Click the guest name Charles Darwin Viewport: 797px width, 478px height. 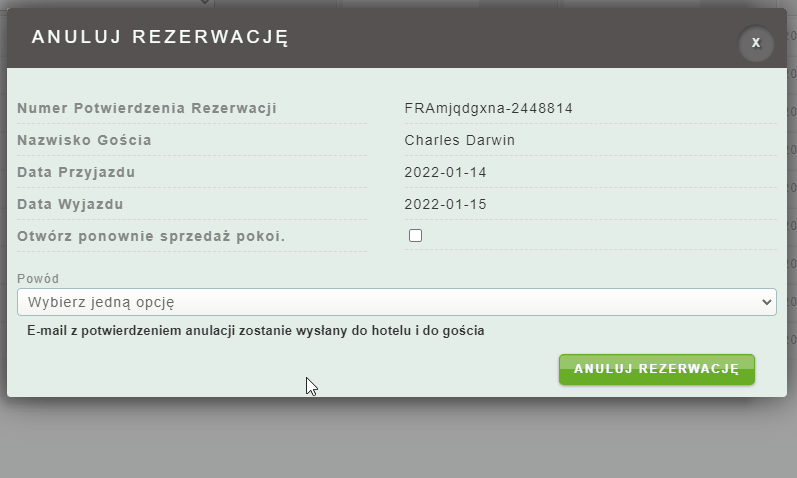[x=459, y=140]
